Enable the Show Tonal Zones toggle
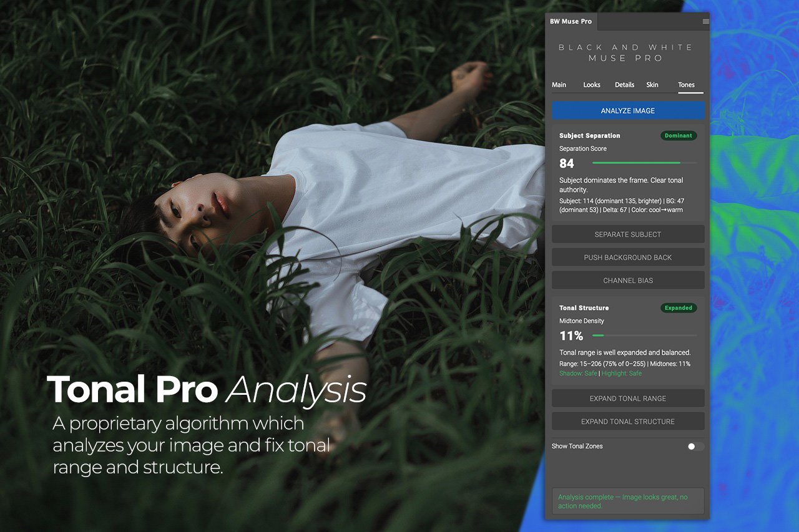This screenshot has height=532, width=799. click(x=695, y=447)
